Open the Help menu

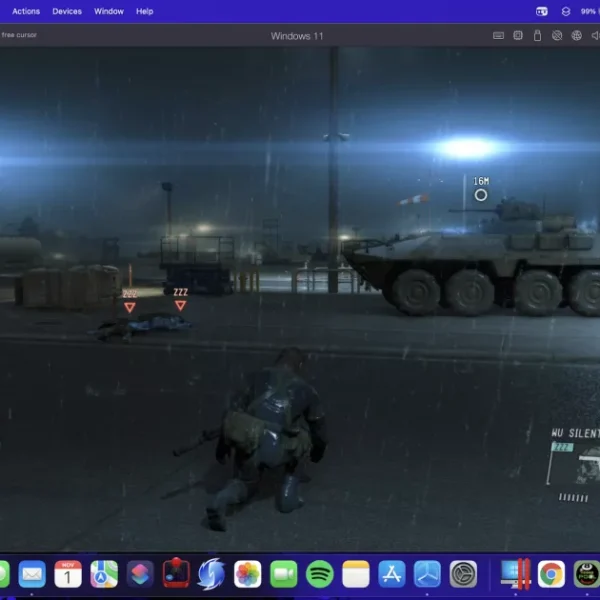[x=145, y=11]
